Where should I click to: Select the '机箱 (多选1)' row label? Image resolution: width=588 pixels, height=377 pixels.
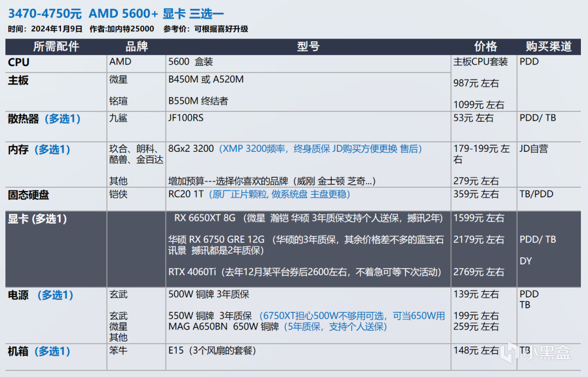click(x=39, y=351)
